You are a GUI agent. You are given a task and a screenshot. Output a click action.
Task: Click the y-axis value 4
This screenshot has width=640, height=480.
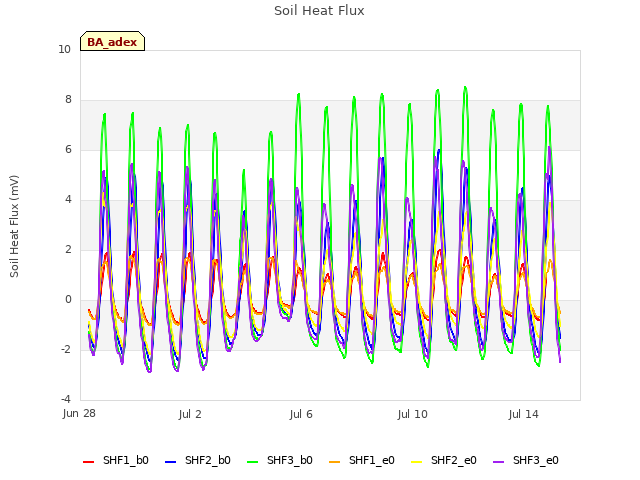click(x=68, y=199)
